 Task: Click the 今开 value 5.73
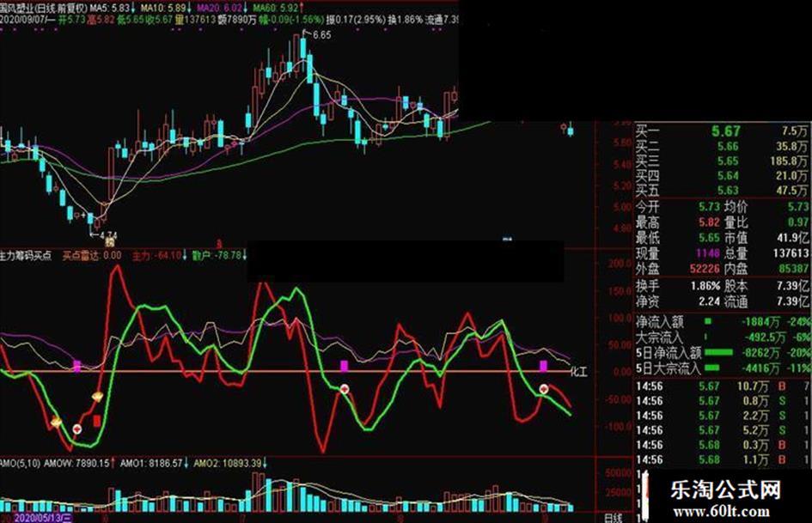coord(710,207)
